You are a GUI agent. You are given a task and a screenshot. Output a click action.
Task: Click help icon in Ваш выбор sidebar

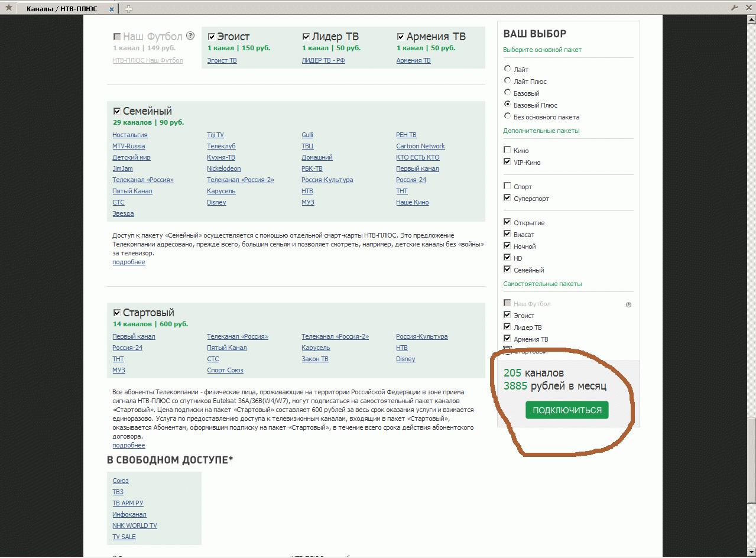point(628,304)
